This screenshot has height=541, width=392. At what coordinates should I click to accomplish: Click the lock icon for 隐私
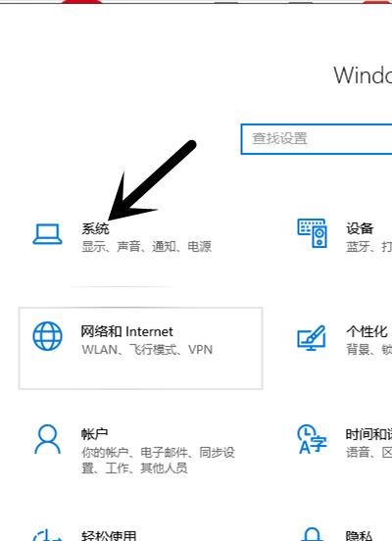[313, 534]
